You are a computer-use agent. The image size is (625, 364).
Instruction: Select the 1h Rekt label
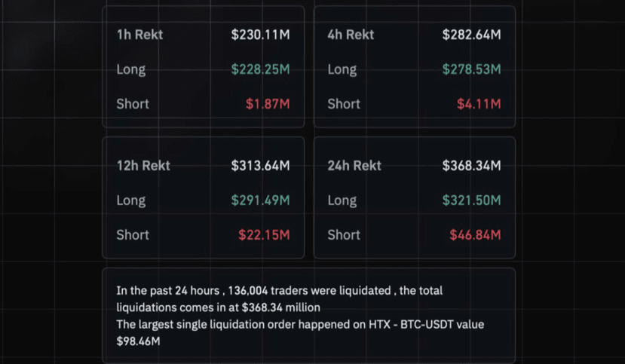pyautogui.click(x=139, y=35)
